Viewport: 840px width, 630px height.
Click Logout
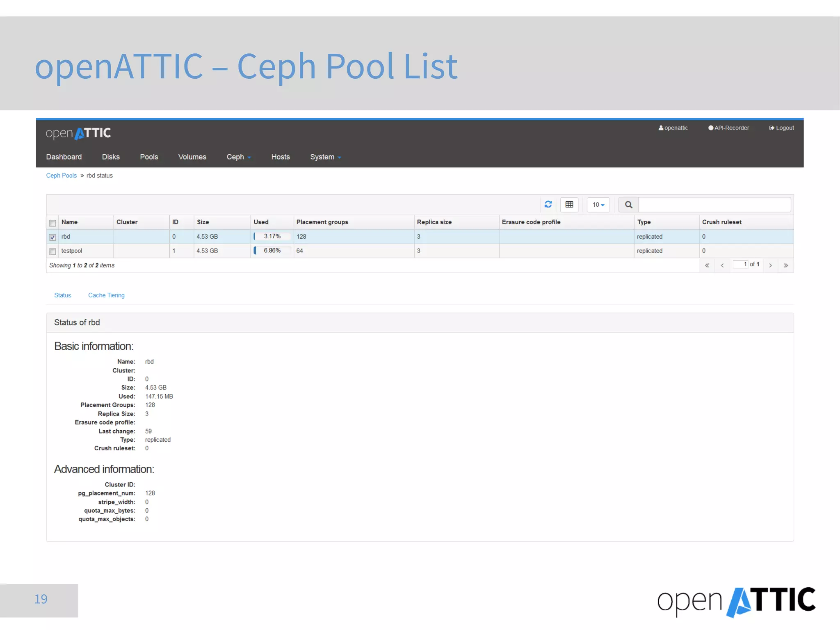coord(781,128)
